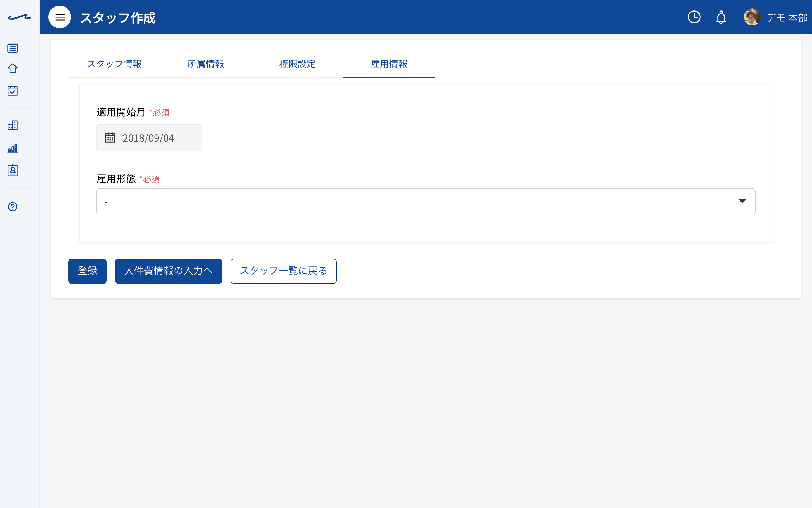
Task: Open the staff ID badge icon in sidebar
Action: coord(13,170)
